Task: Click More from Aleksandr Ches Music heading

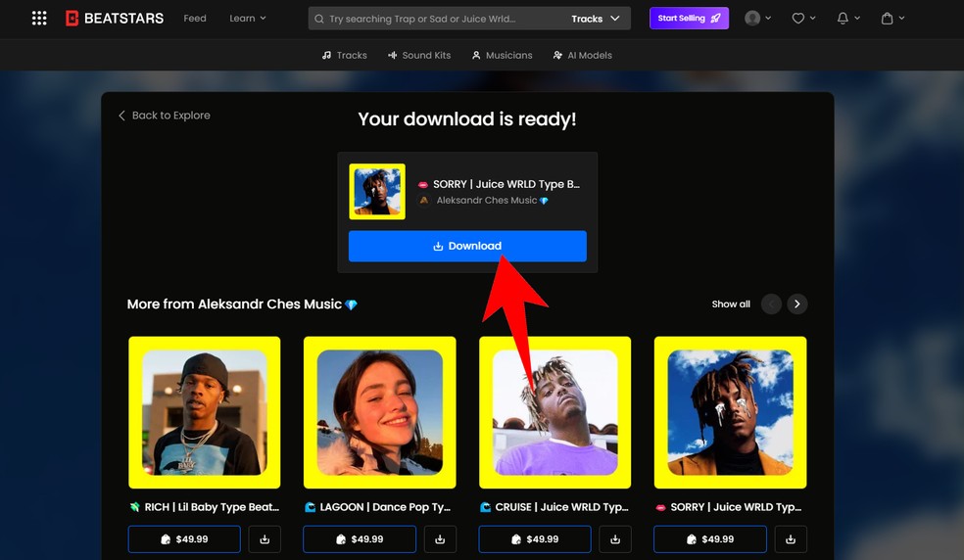Action: coord(242,304)
